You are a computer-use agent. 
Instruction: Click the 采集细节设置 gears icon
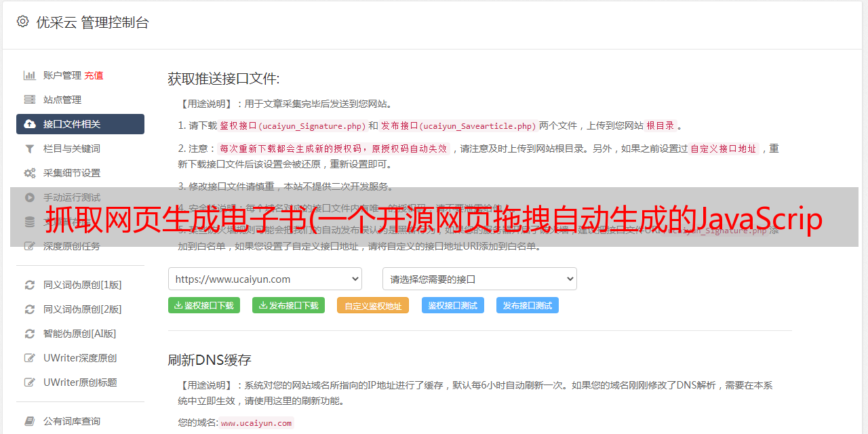(30, 173)
